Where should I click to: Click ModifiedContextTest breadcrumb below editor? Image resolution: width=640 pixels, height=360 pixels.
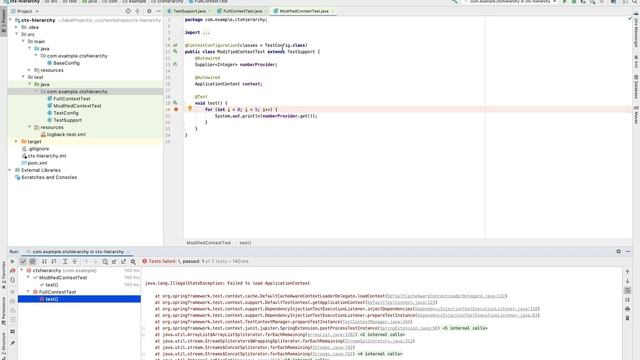[x=209, y=243]
